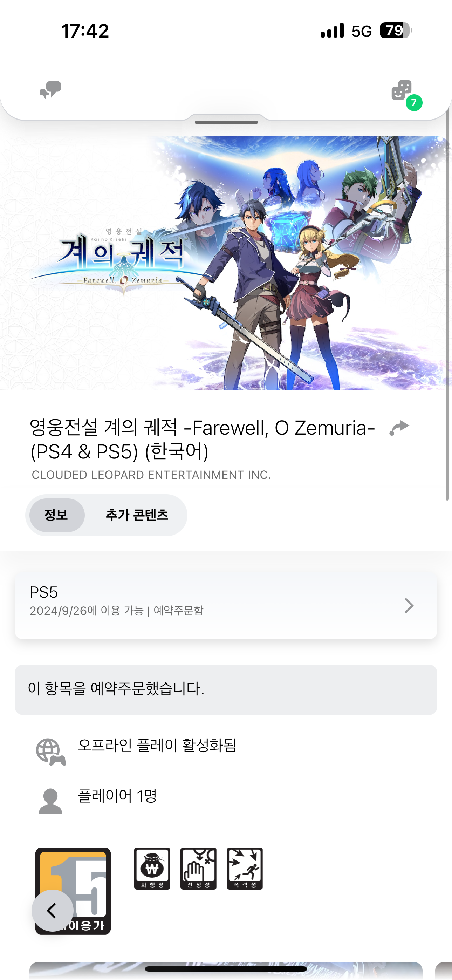Expand the PS5 edition chevron

(409, 605)
